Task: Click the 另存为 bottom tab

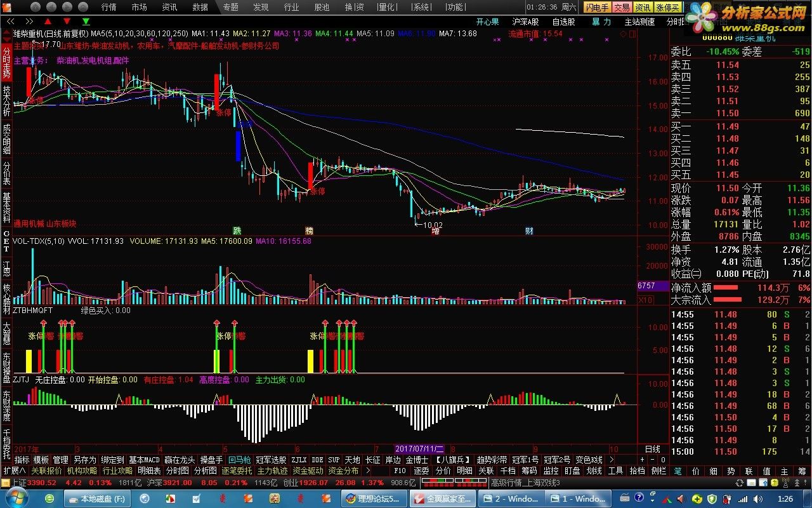Action: click(84, 460)
